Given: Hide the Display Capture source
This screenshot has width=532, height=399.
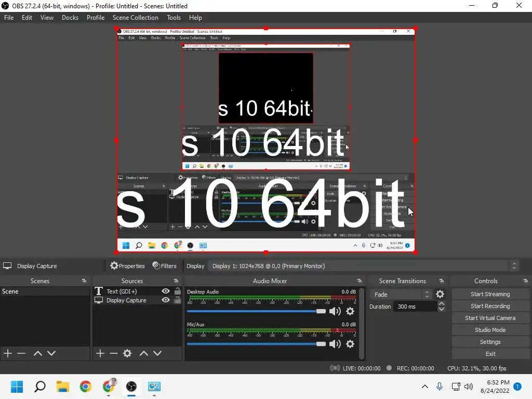Looking at the screenshot, I should coord(166,300).
